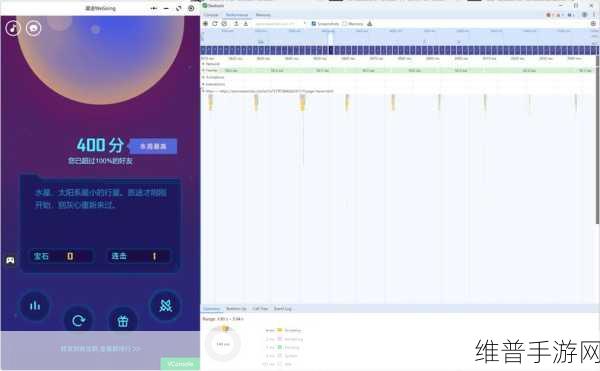Screen dimensions: 600x371
Task: Expand the Network track
Action: point(204,64)
